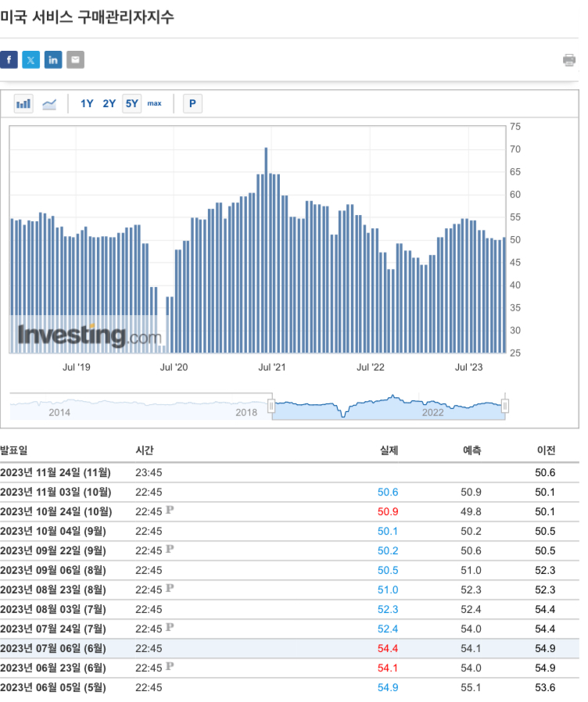Screen dimensions: 588x702
Task: Share the page on Facebook
Action: (9, 60)
